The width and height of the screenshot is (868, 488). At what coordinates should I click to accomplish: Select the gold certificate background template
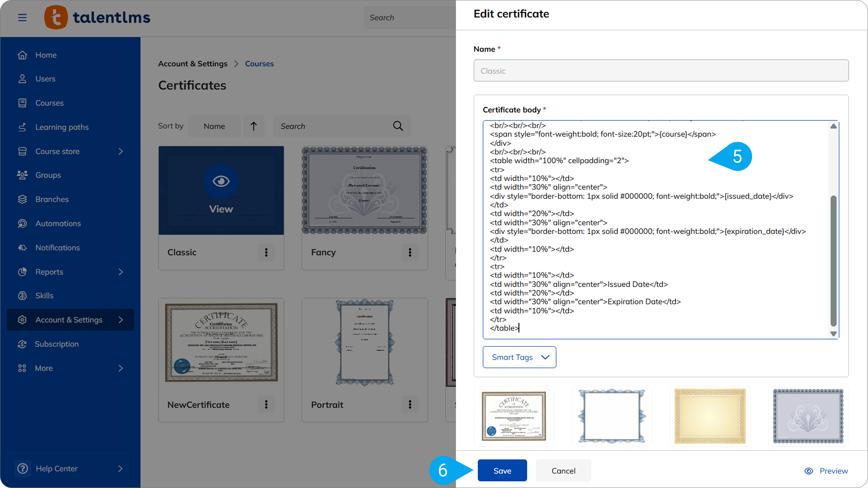(710, 416)
